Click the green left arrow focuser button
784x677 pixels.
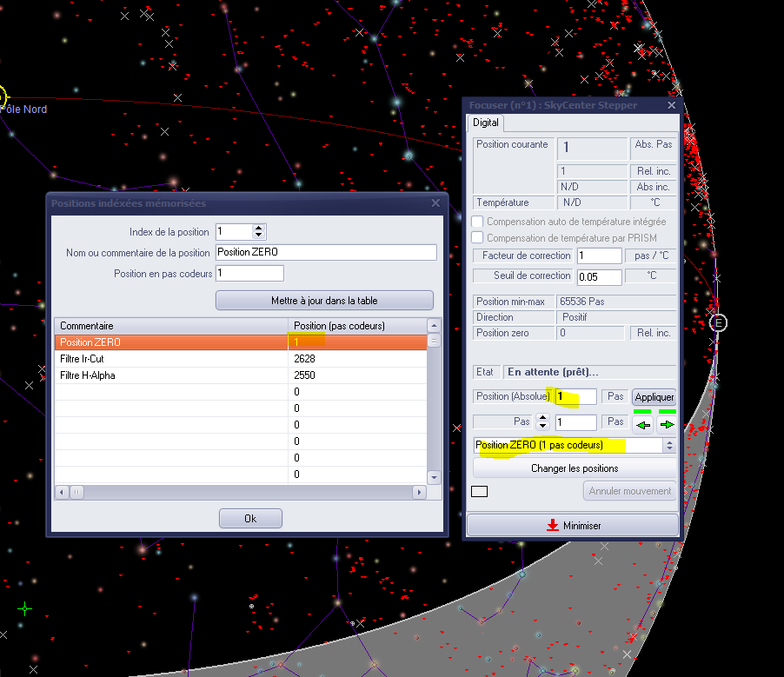(642, 425)
